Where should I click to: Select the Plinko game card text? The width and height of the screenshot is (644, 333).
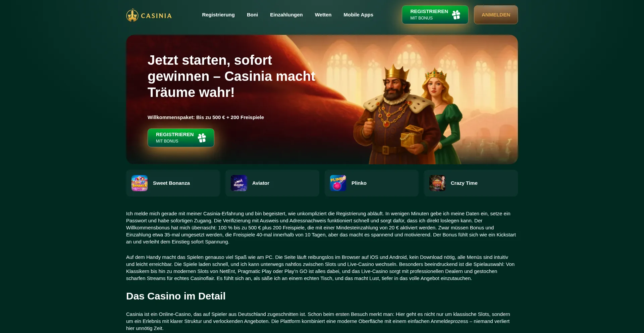pyautogui.click(x=359, y=183)
